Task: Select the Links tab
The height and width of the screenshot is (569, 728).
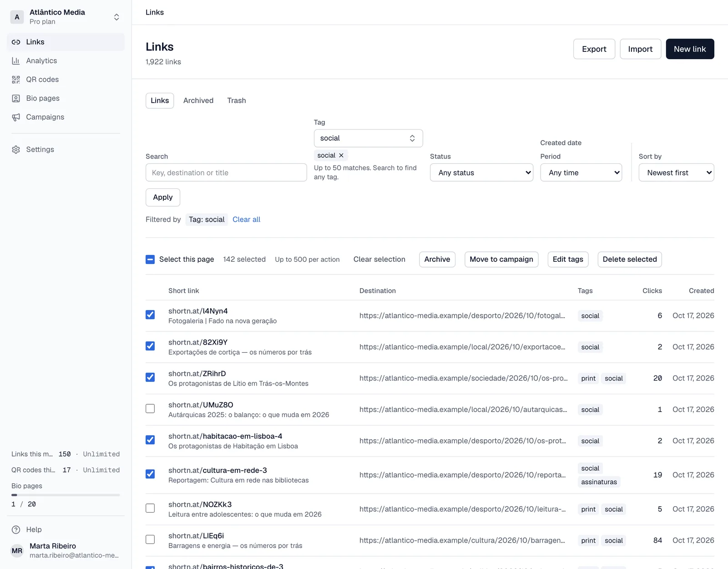Action: pos(160,101)
